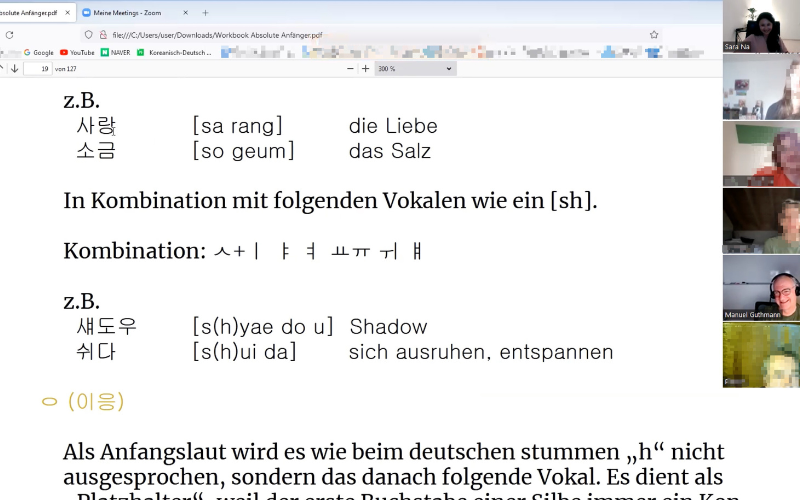800x500 pixels.
Task: Select Sara Na's video thumbnail
Action: click(761, 27)
